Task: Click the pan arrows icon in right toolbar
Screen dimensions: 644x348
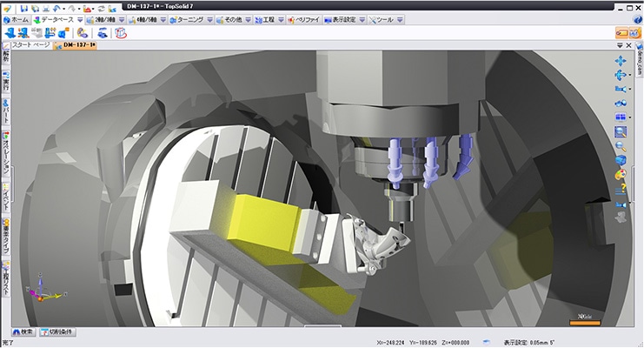Action: point(621,60)
